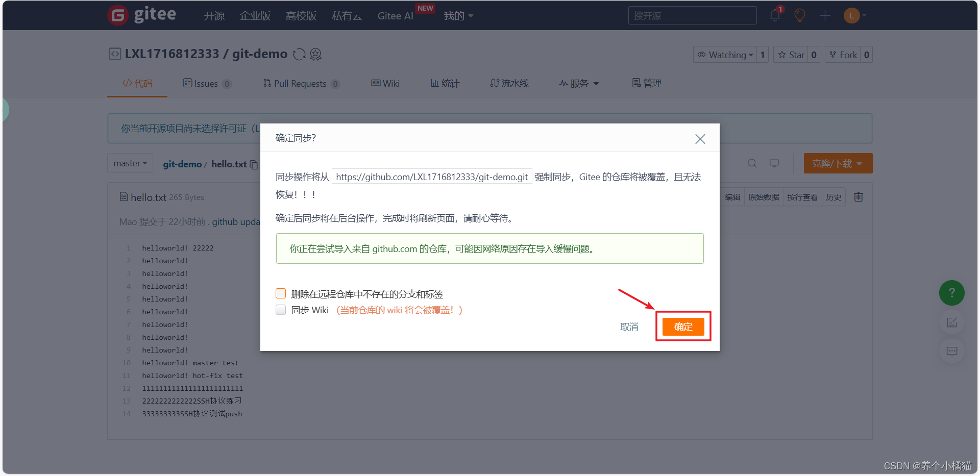Click the 搜开源 search field
980x476 pixels.
point(692,15)
